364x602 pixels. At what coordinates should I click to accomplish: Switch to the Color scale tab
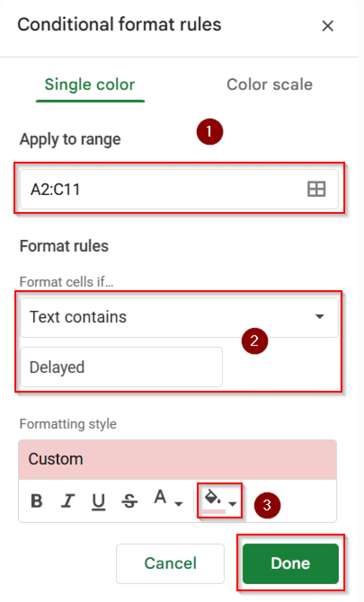coord(269,85)
